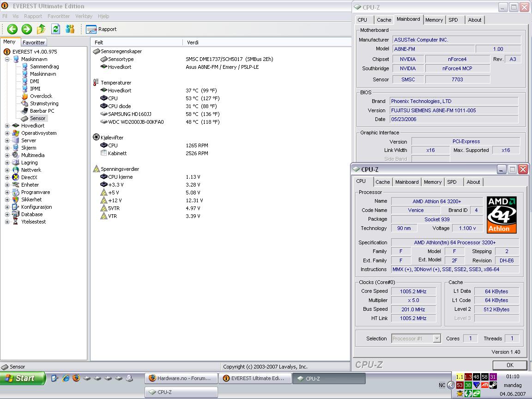Image resolution: width=532 pixels, height=399 pixels.
Task: Open the Fil menu
Action: 5,16
